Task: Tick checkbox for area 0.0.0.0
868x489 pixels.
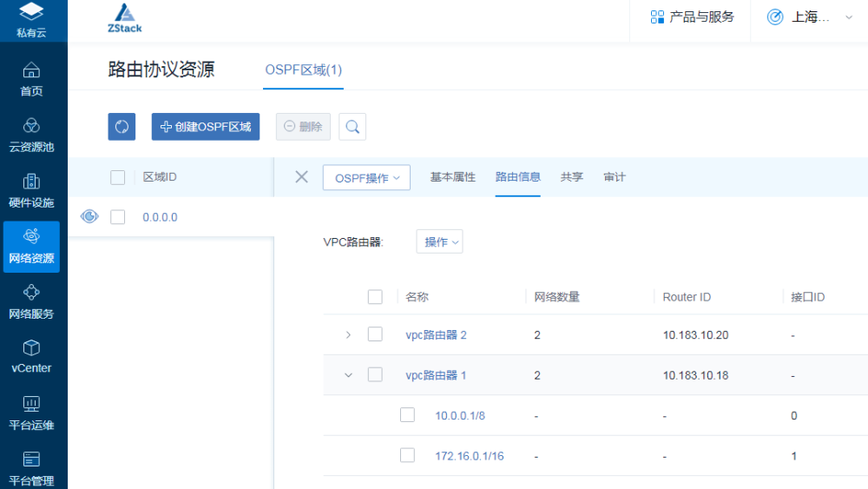Action: (x=117, y=217)
